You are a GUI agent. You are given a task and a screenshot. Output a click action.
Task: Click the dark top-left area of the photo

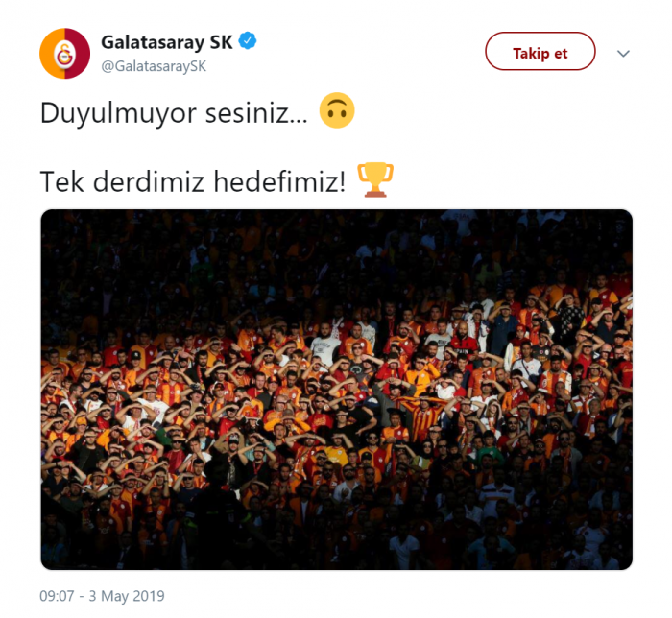[108, 257]
